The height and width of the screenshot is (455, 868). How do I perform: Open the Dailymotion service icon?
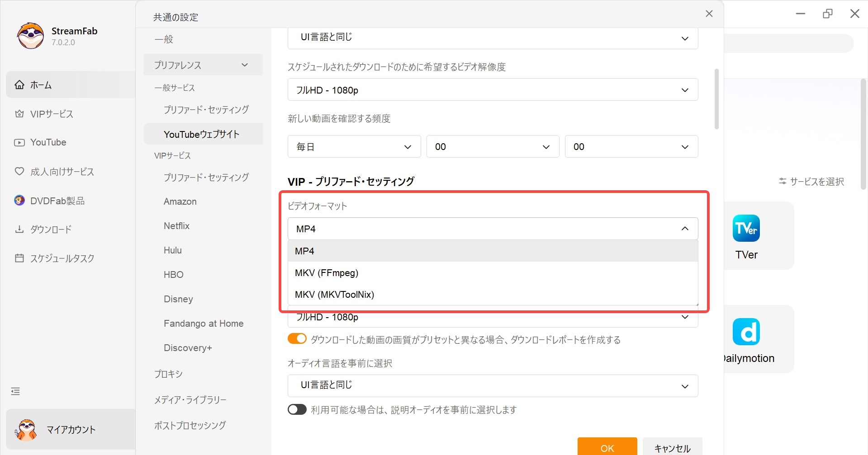[746, 332]
